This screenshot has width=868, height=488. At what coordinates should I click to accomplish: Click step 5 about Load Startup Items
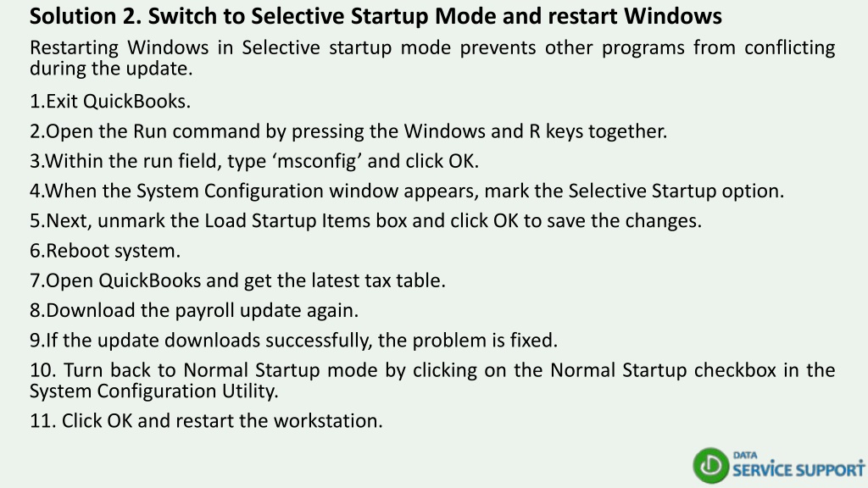point(365,221)
